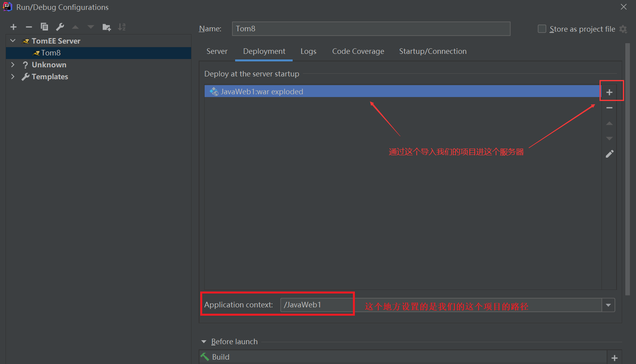This screenshot has width=636, height=364.
Task: Select the Build before-launch task
Action: [x=403, y=357]
